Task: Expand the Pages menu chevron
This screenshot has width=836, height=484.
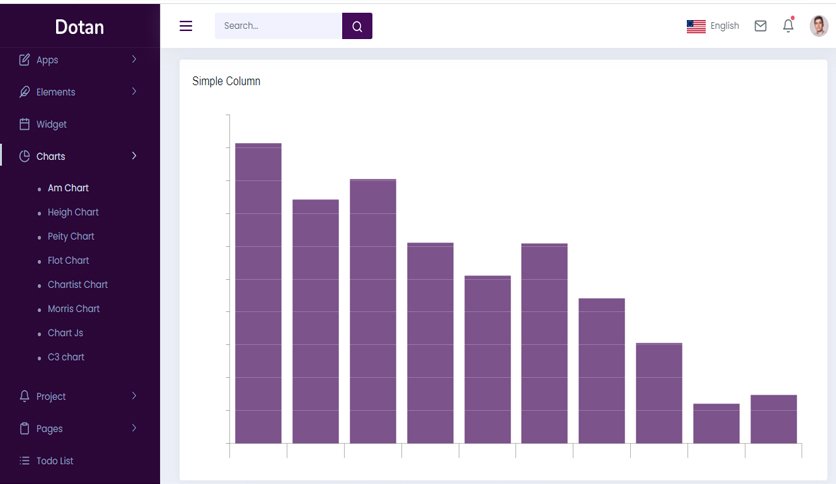Action: [134, 428]
